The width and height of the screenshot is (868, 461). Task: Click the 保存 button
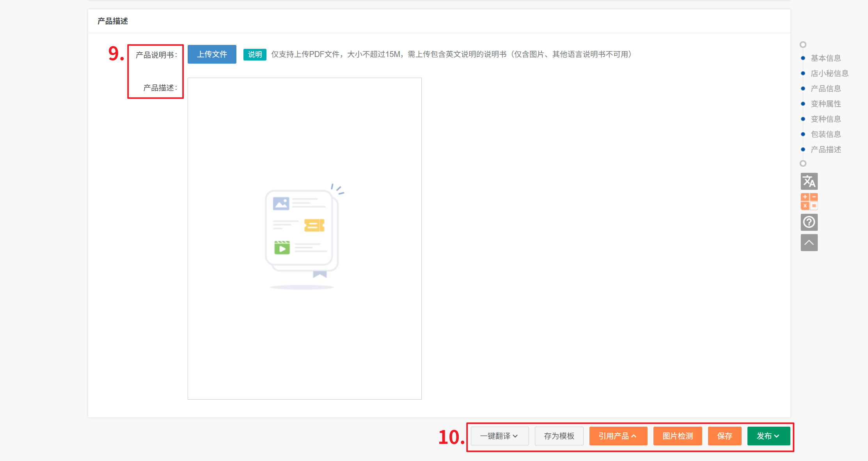tap(724, 436)
